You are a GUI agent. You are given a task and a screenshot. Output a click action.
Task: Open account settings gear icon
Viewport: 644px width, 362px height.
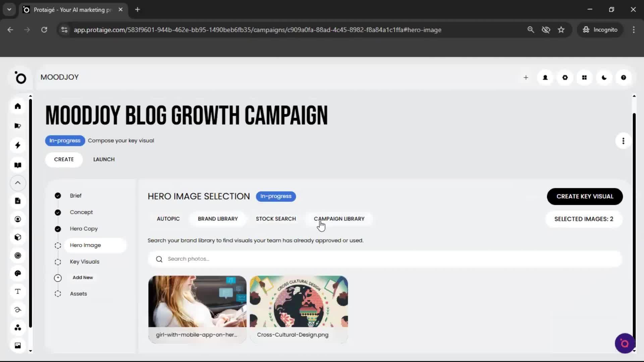[565, 77]
